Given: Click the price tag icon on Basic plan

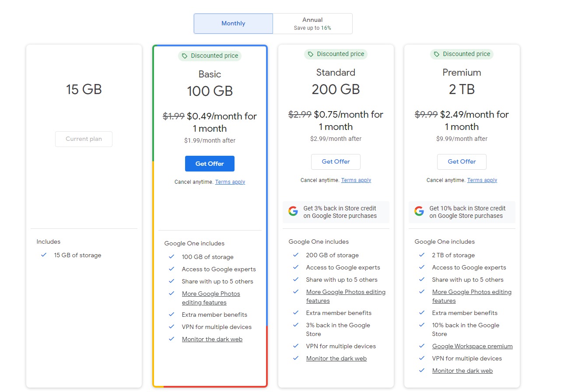Looking at the screenshot, I should point(185,56).
